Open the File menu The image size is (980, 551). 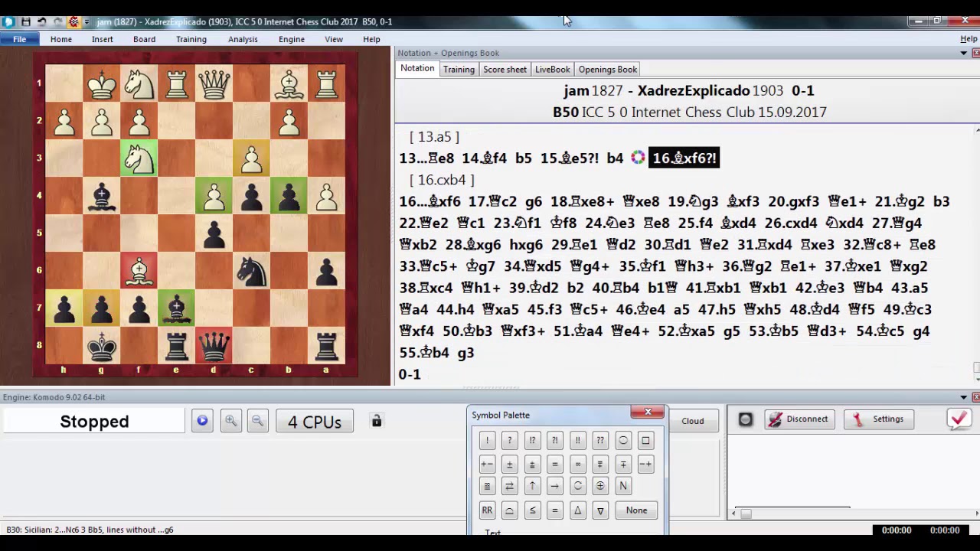click(19, 39)
